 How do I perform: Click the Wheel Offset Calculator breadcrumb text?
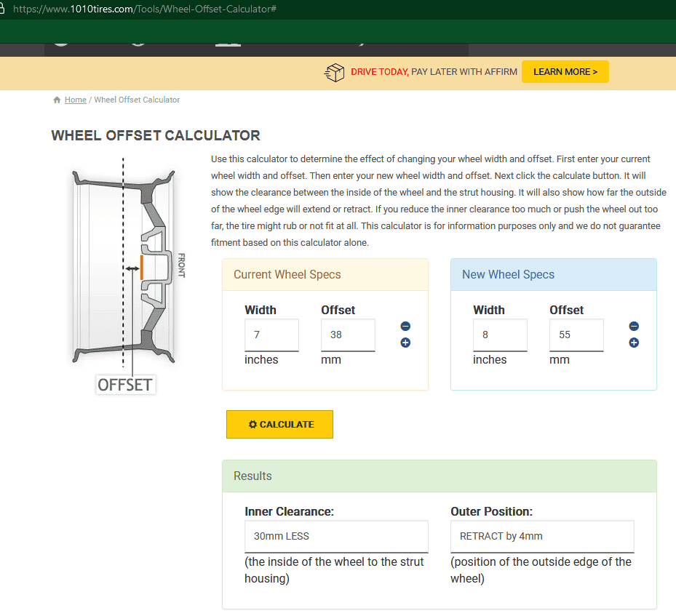[137, 100]
